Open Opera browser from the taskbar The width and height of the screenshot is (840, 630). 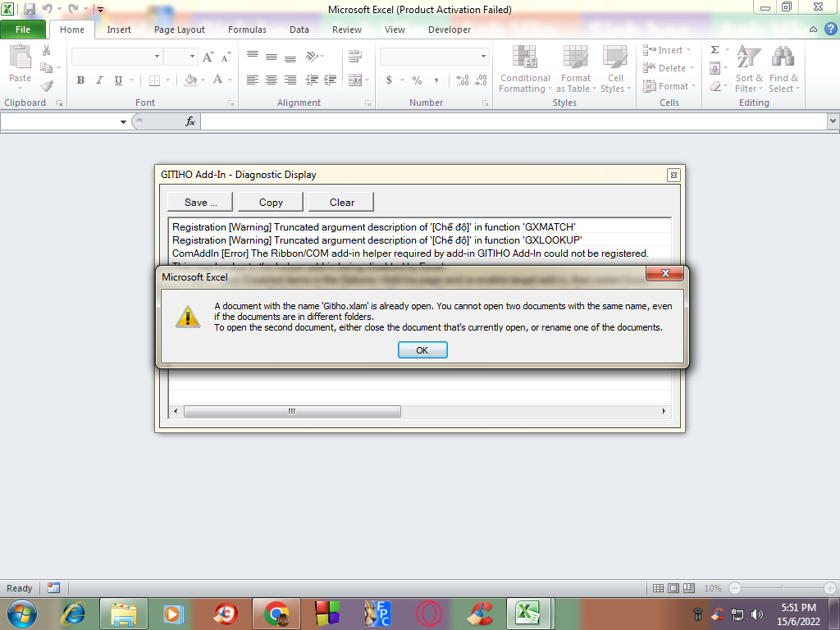428,614
